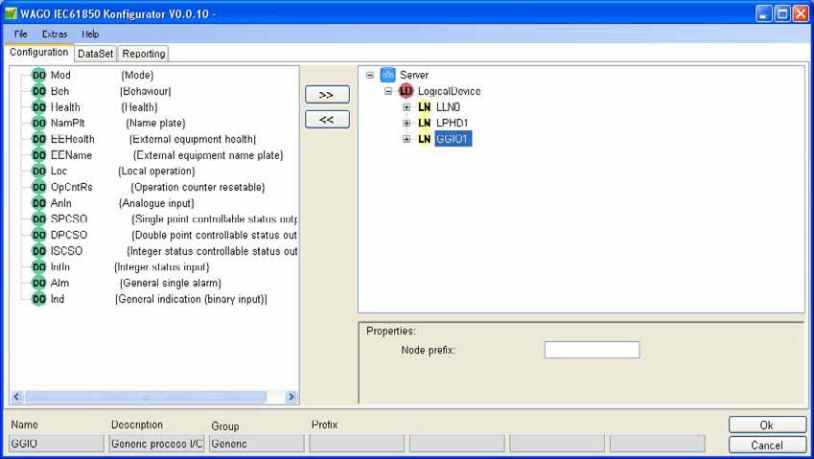The width and height of the screenshot is (814, 459).
Task: Select LogicalDevice in the tree
Action: [449, 91]
